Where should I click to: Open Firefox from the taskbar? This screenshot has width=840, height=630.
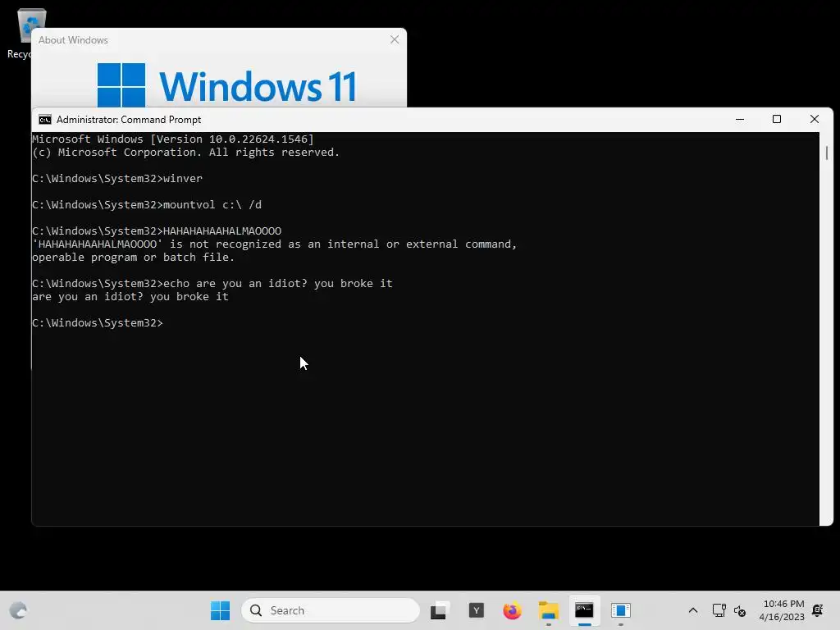(x=512, y=610)
